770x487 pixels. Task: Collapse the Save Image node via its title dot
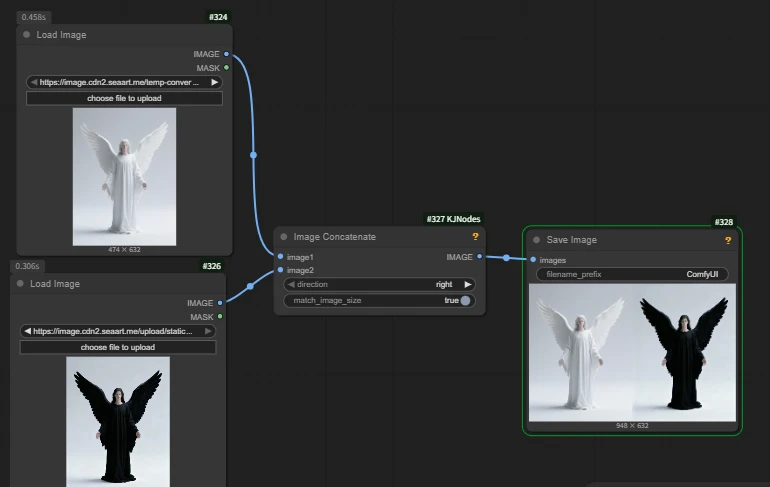tap(536, 240)
